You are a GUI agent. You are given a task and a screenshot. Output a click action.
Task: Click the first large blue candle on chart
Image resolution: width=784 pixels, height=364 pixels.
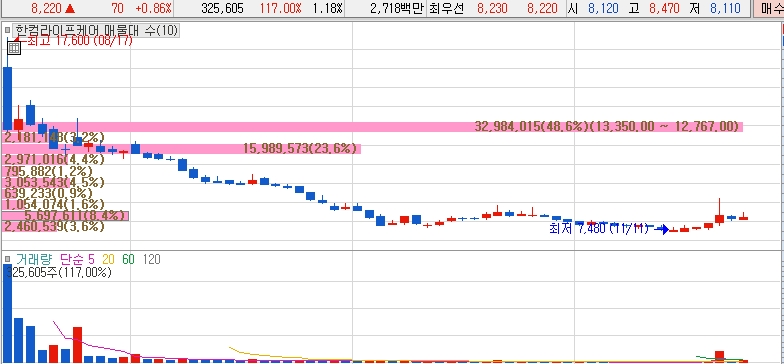pyautogui.click(x=7, y=98)
